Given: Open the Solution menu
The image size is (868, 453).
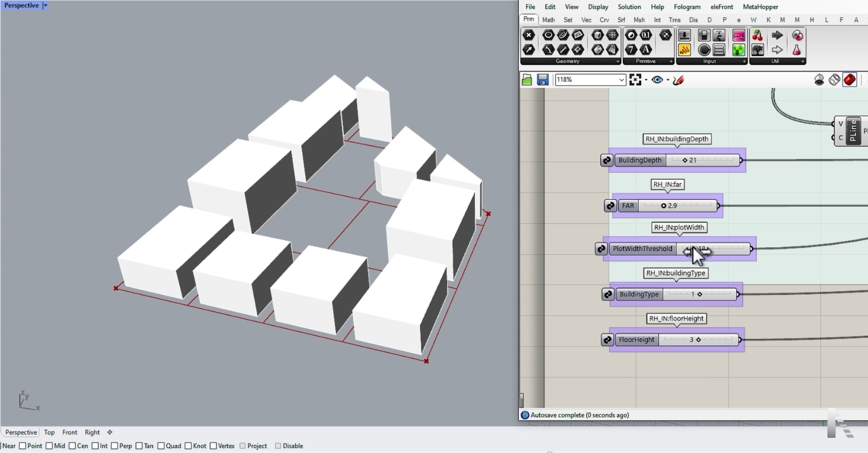Looking at the screenshot, I should pos(629,7).
